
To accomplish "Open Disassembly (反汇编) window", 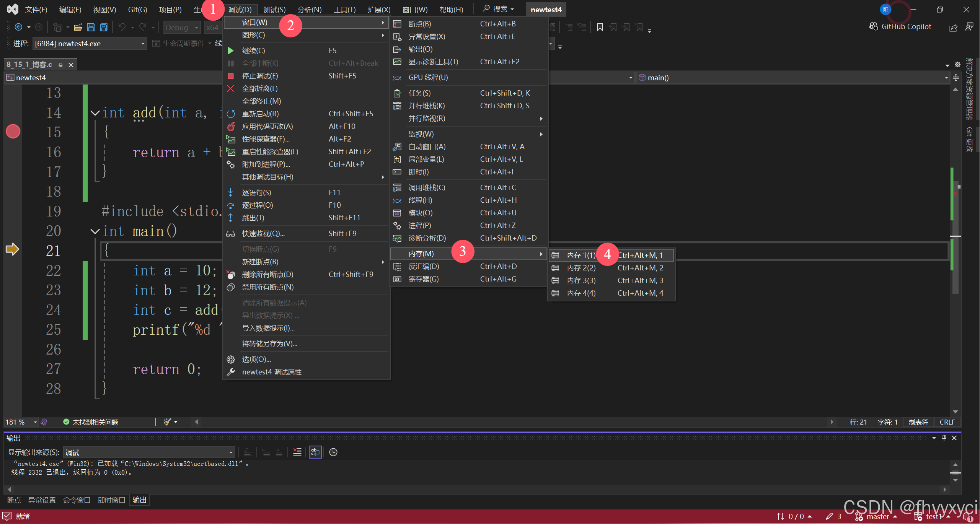I will coord(469,266).
